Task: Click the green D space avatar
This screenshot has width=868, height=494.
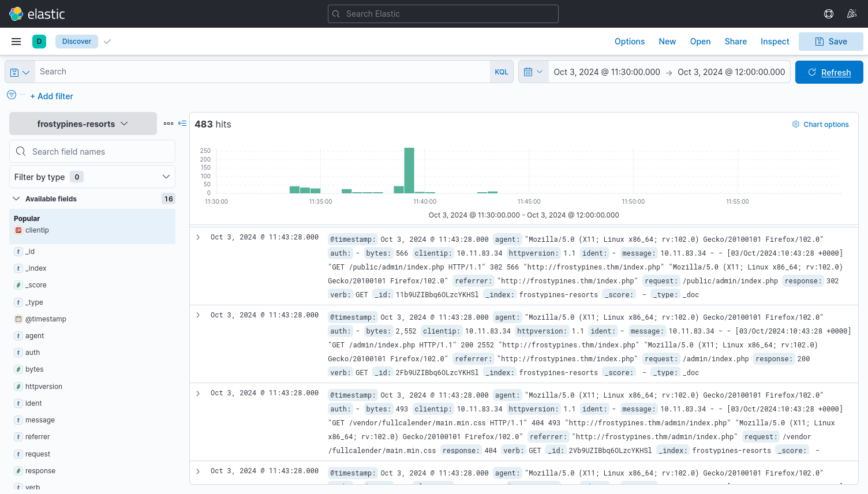Action: pos(39,42)
